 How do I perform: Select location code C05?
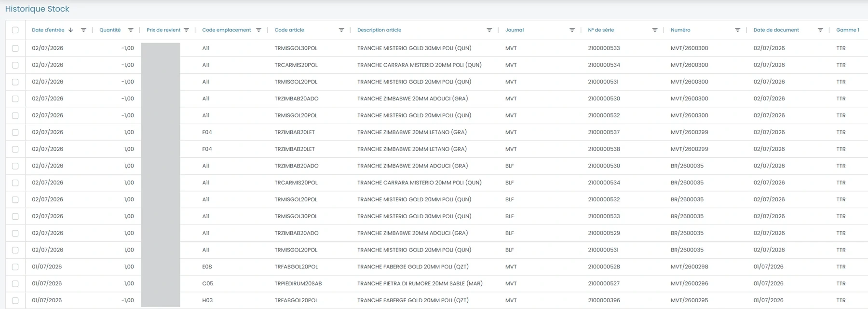tap(208, 283)
